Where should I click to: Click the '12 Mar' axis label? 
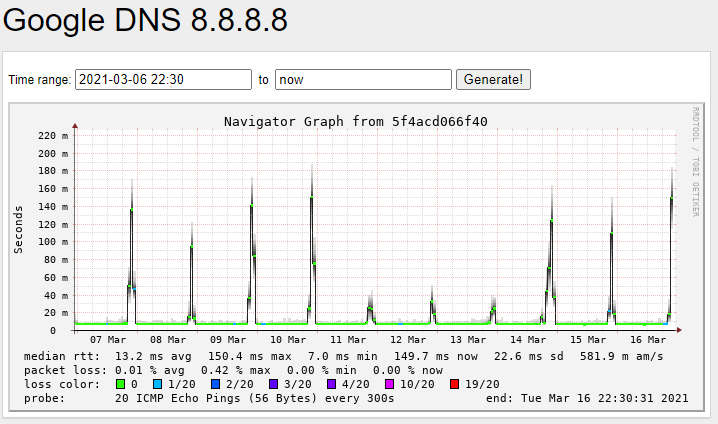coord(408,340)
